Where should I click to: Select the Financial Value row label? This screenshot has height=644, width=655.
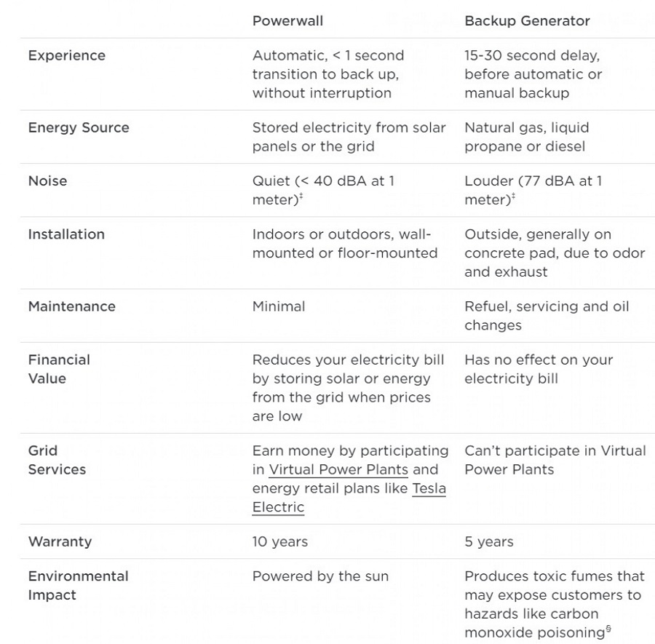click(59, 369)
